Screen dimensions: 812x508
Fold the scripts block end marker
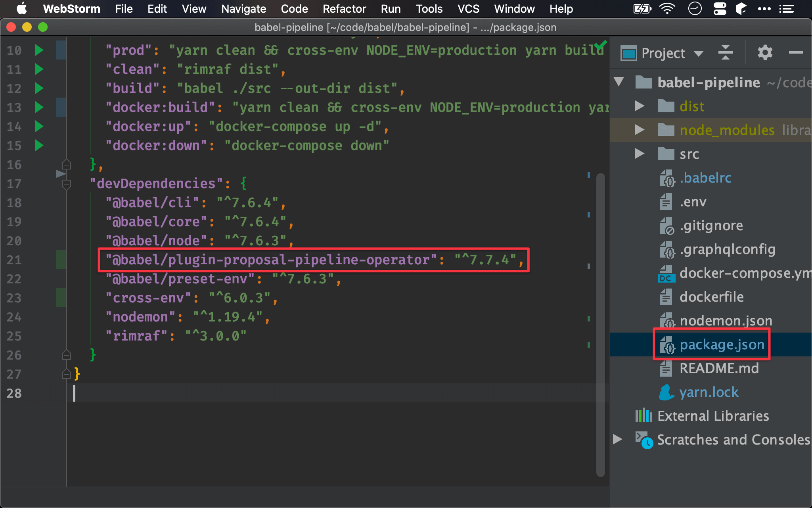(67, 164)
